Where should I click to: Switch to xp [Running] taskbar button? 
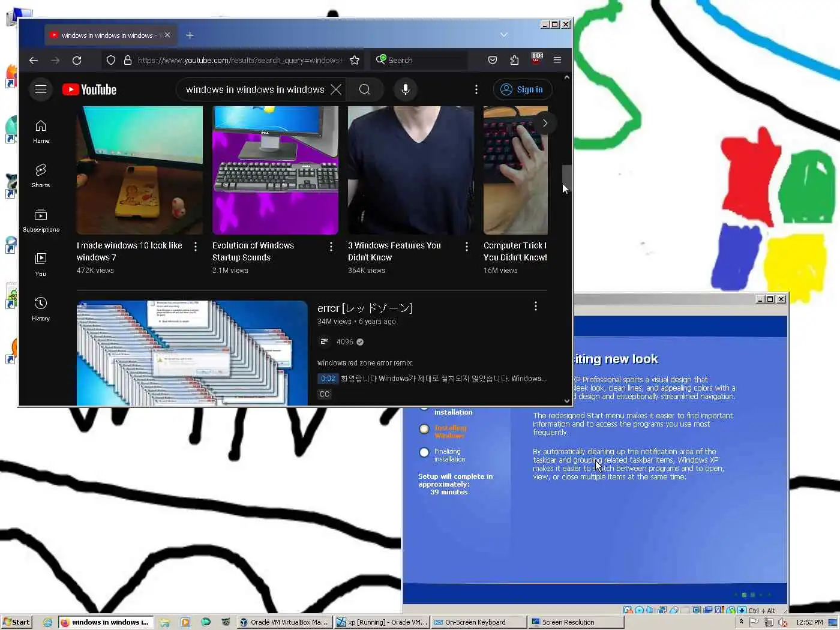[x=382, y=622]
